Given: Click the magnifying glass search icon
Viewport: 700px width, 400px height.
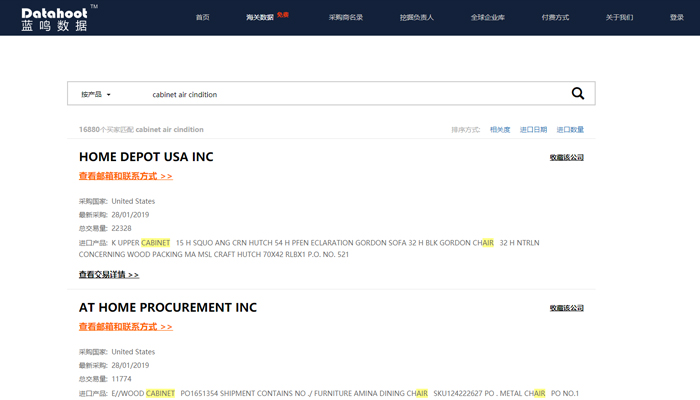Looking at the screenshot, I should pyautogui.click(x=577, y=93).
